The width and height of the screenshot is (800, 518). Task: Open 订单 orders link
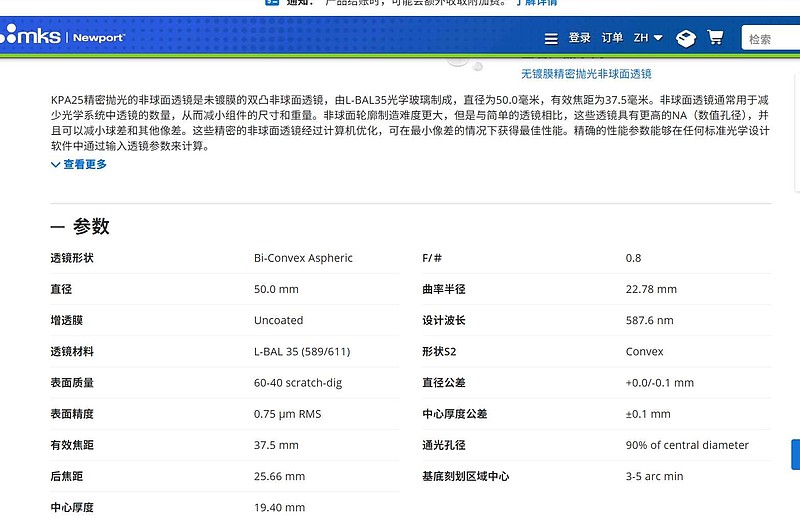pyautogui.click(x=612, y=38)
